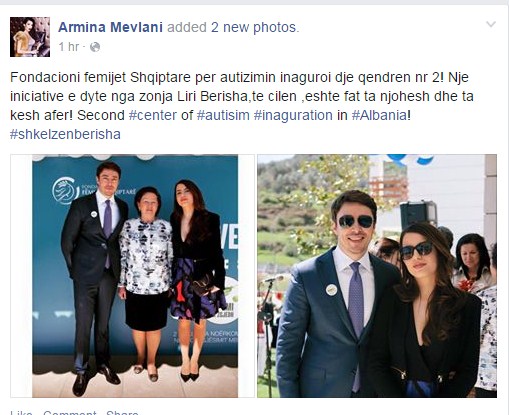This screenshot has width=509, height=415.
Task: Click the Armina Mevlani name link
Action: (x=111, y=27)
